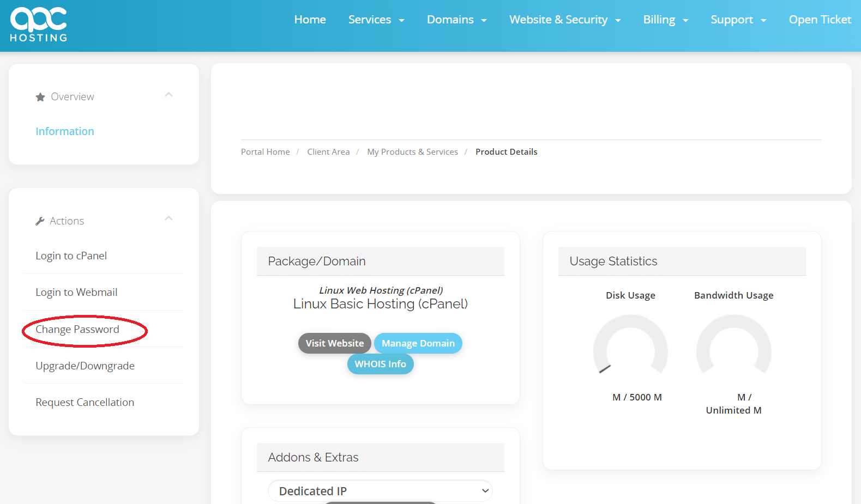Click the 'M / 5000 M' disk value

pyautogui.click(x=637, y=397)
